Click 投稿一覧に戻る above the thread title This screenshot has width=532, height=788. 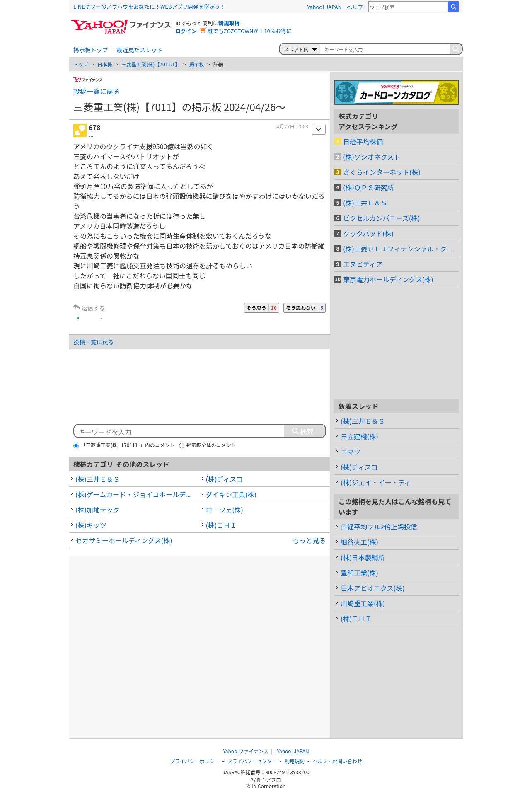click(96, 92)
